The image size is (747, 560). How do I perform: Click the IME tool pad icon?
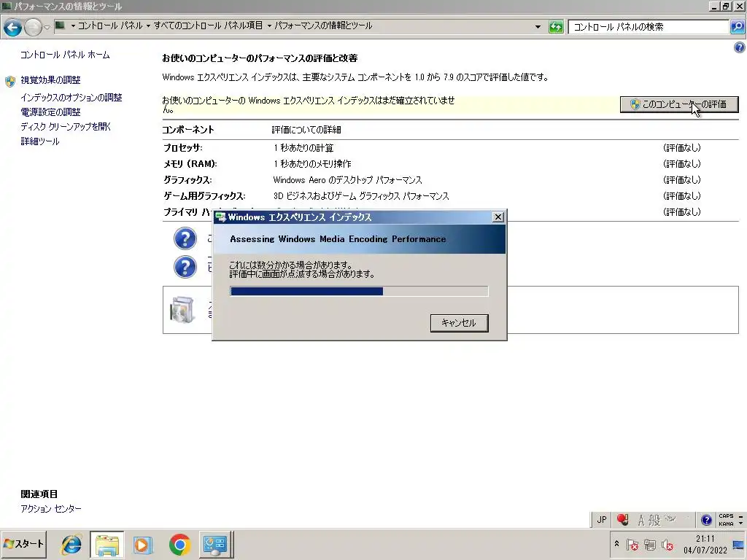[670, 518]
